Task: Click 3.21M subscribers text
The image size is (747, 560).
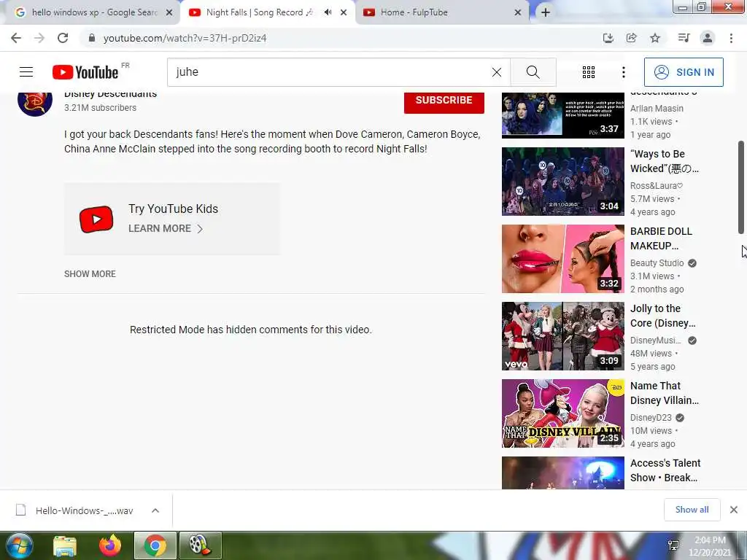Action: [x=100, y=108]
